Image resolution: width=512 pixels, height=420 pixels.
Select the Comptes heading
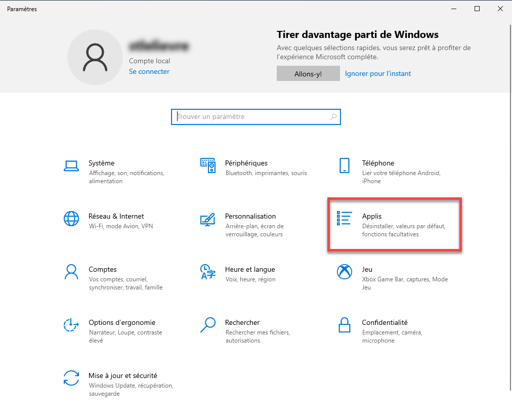pyautogui.click(x=103, y=269)
